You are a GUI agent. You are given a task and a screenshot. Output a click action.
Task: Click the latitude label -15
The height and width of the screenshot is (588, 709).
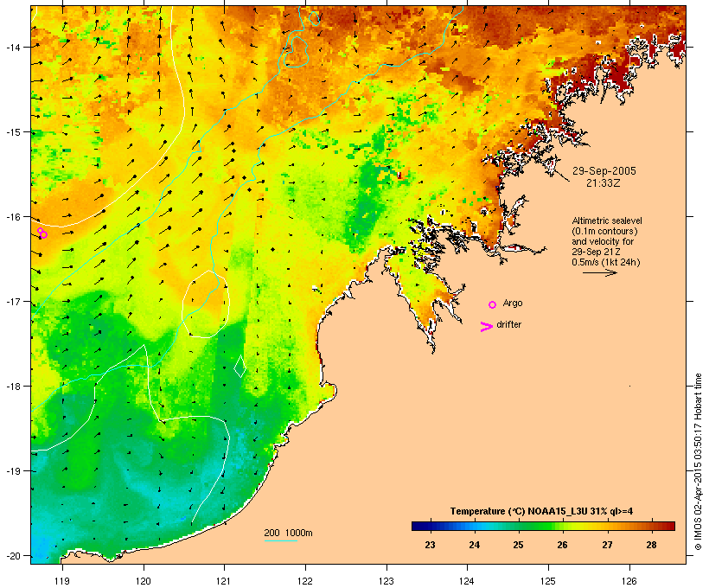(13, 131)
